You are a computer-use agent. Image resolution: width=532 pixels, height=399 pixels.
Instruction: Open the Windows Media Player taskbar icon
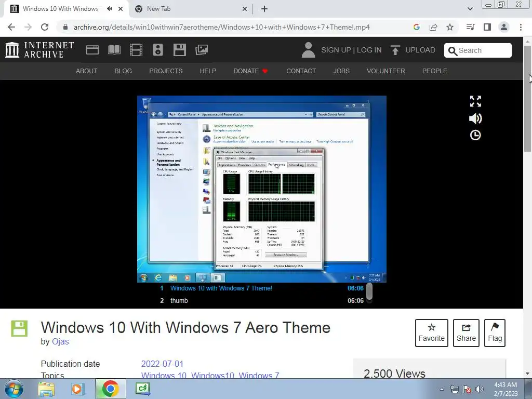[77, 389]
